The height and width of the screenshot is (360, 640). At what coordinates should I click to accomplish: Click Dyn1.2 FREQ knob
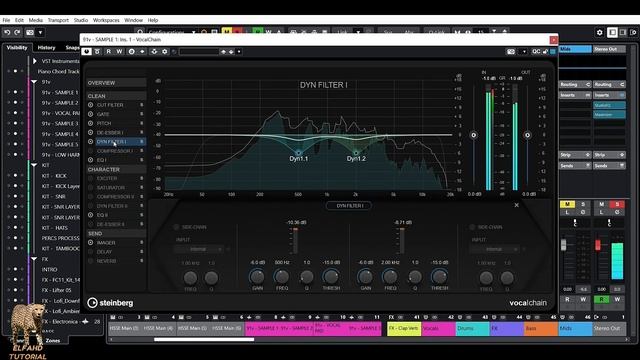pyautogui.click(x=390, y=277)
